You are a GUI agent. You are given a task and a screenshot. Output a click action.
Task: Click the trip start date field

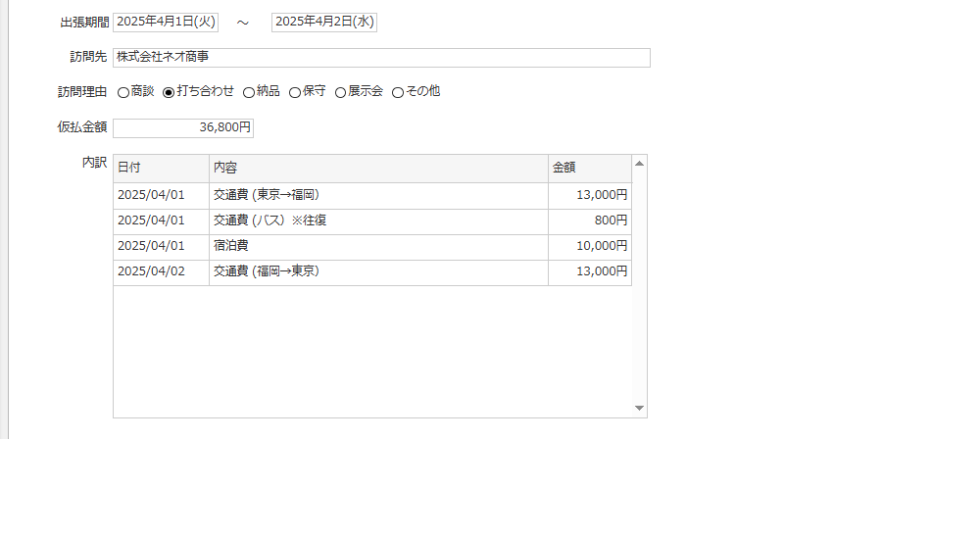166,23
